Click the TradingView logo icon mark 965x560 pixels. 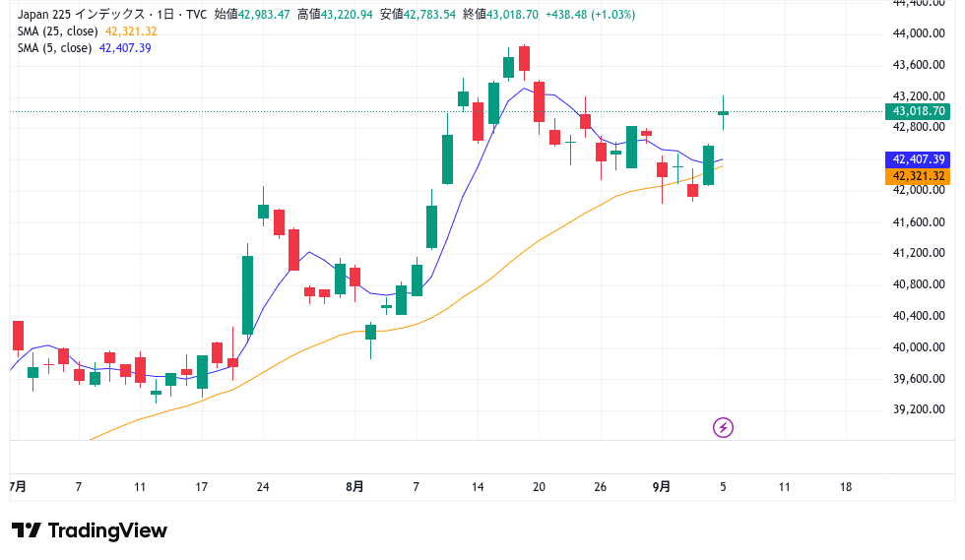(26, 531)
